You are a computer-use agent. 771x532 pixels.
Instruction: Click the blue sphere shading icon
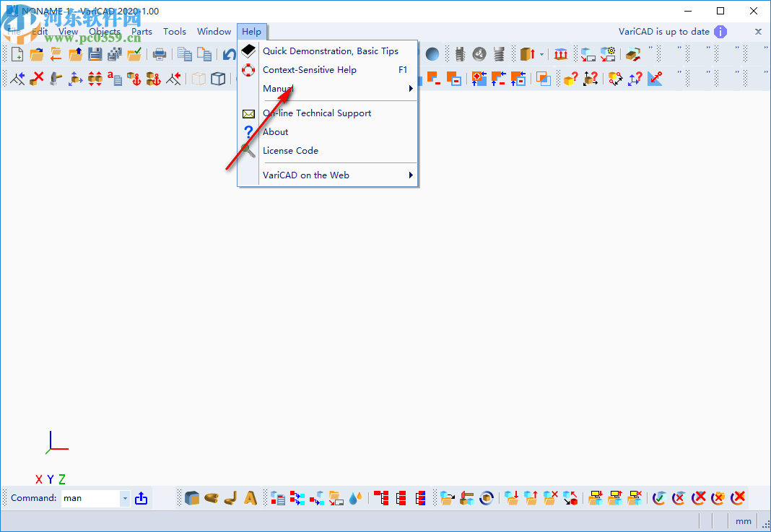432,54
